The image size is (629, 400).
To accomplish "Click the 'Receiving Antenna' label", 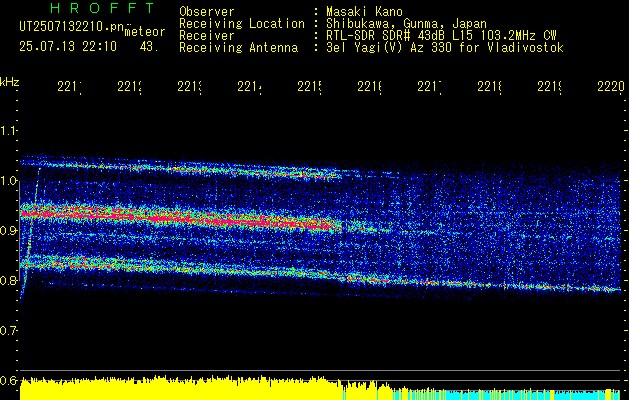I will pyautogui.click(x=238, y=48).
